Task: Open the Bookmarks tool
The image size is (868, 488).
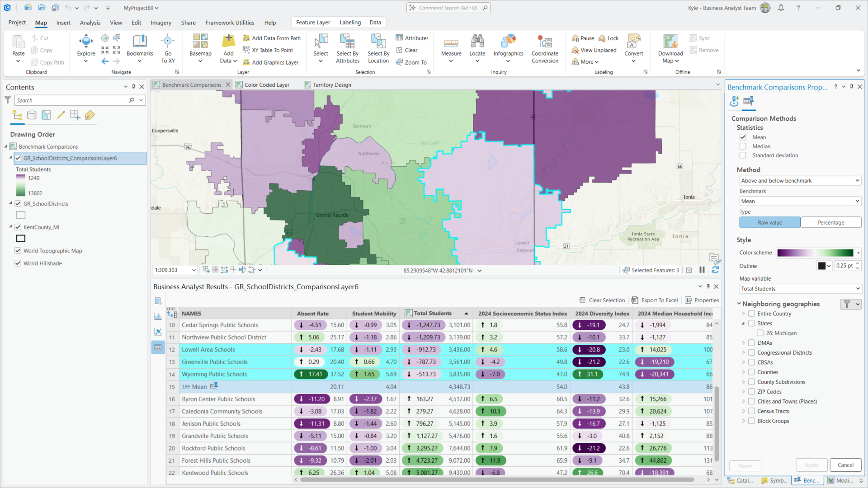Action: coord(140,42)
